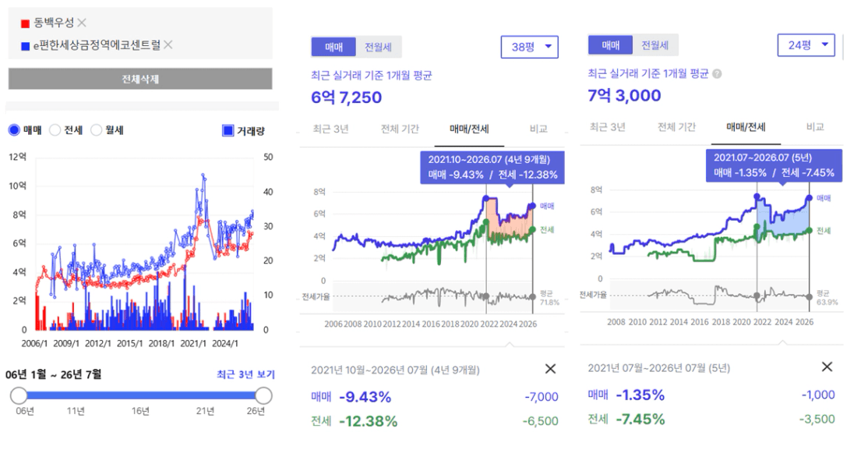
Task: Select 전월세 toggle in the 24평 panel
Action: 655,45
